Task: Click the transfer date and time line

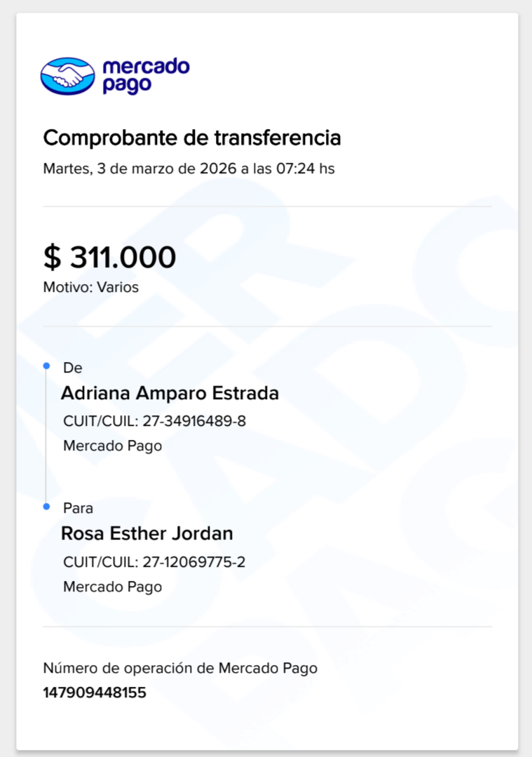Action: [189, 169]
